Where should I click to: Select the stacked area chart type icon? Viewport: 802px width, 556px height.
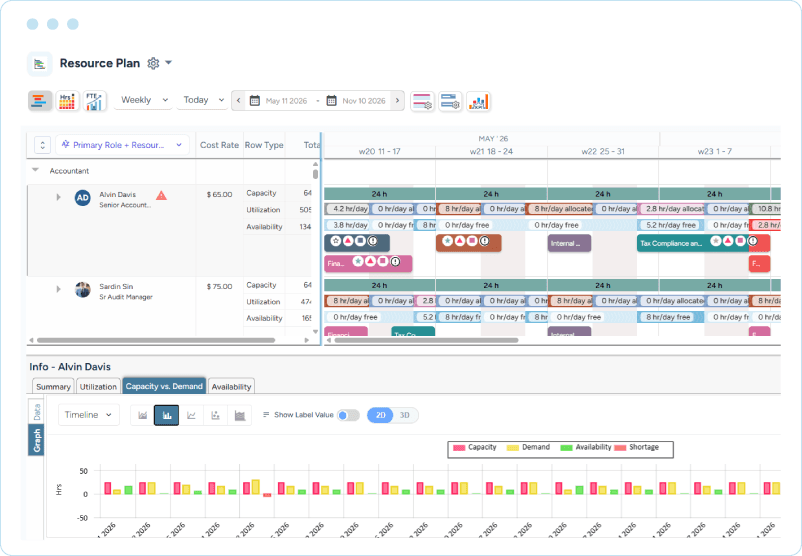point(239,415)
